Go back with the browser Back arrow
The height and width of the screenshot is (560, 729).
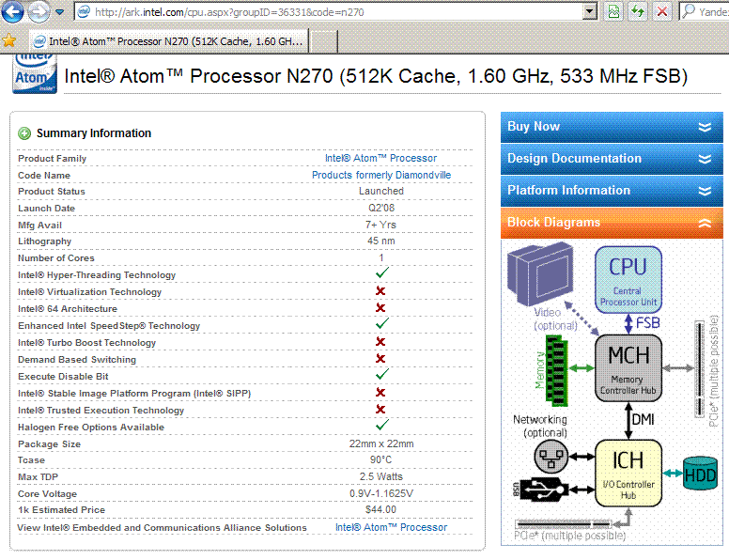click(x=12, y=11)
